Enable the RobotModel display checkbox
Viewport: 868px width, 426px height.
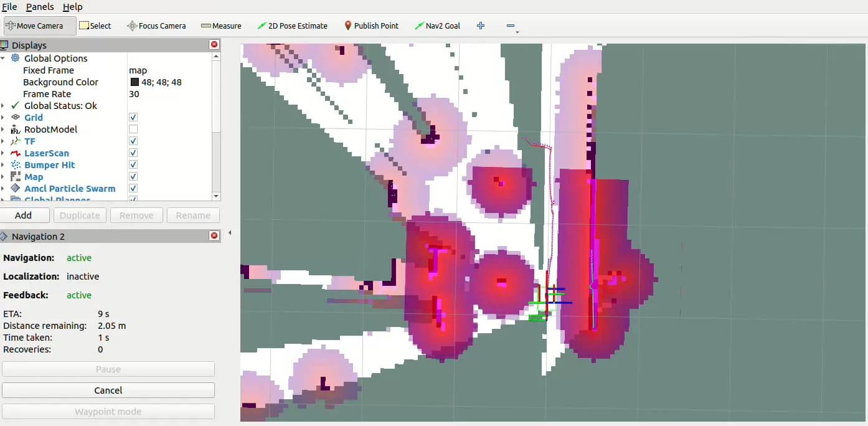(x=133, y=130)
